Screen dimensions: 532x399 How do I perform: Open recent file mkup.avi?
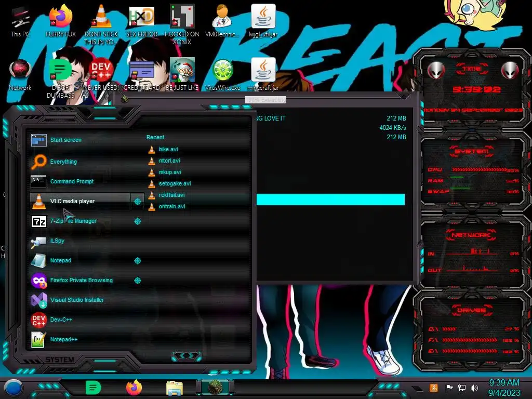click(165, 172)
